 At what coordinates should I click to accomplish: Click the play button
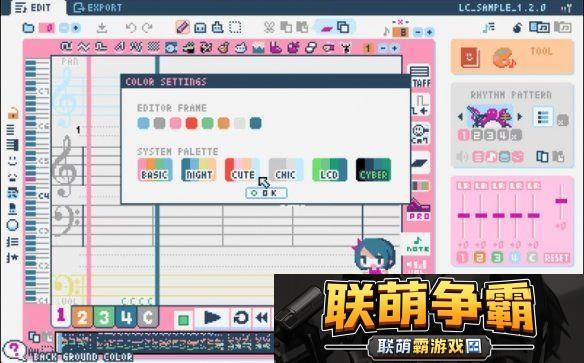pos(213,318)
